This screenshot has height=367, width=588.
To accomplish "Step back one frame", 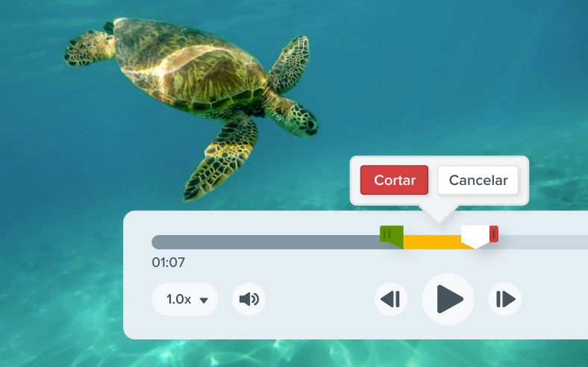I will tap(391, 299).
